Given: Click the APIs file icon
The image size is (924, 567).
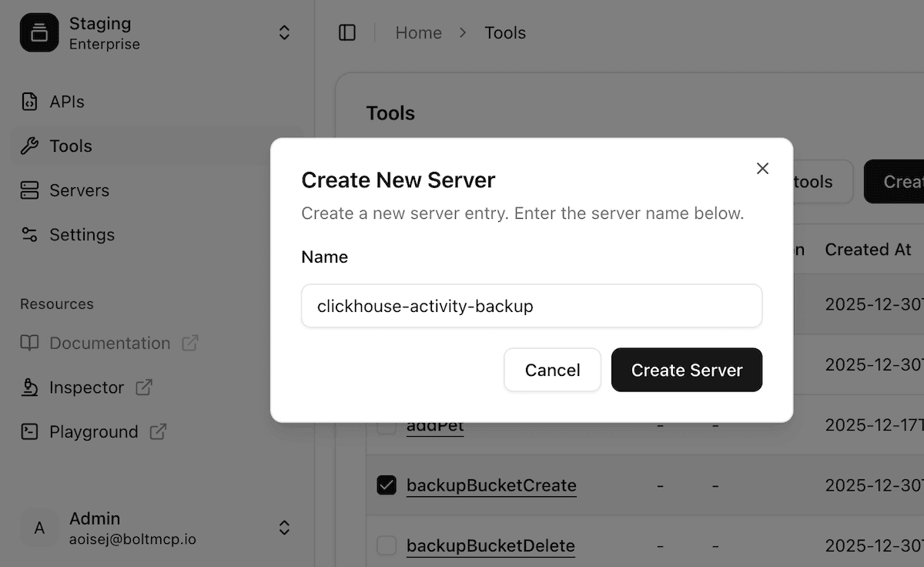Looking at the screenshot, I should 29,102.
